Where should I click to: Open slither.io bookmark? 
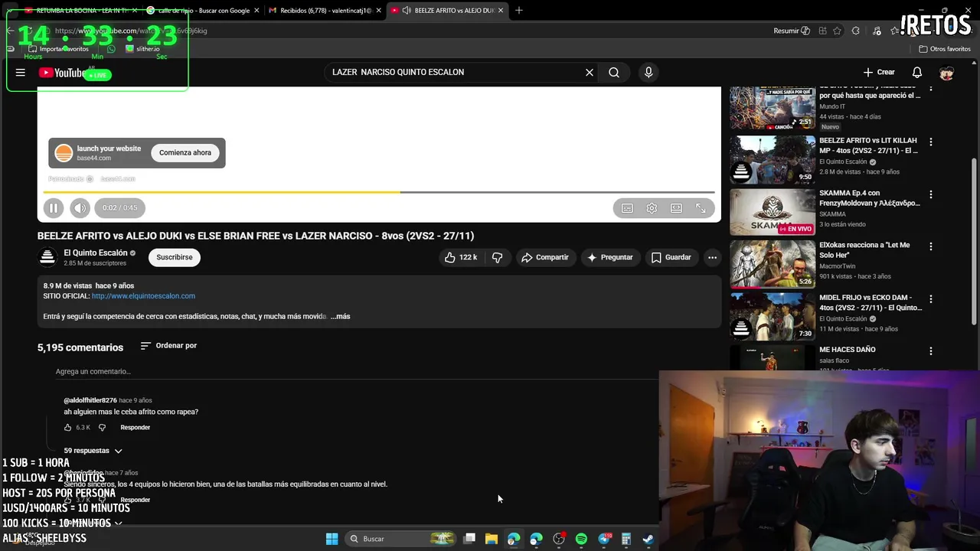pos(142,49)
